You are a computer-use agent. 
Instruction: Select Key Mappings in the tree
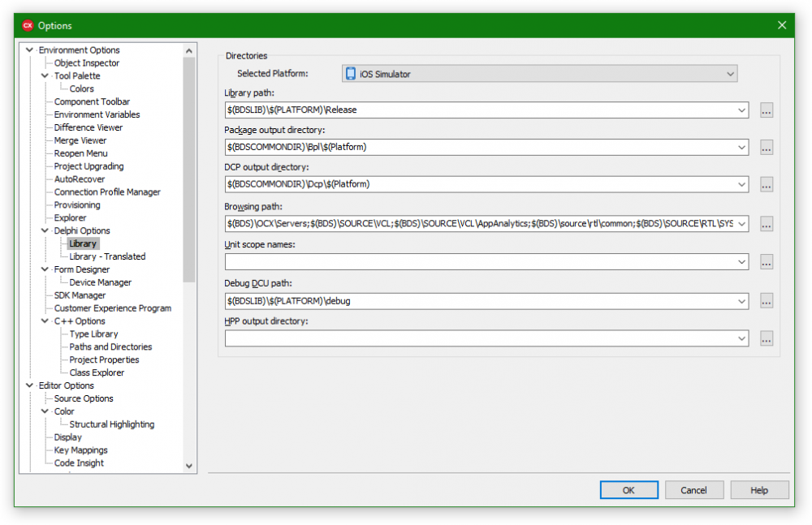80,450
